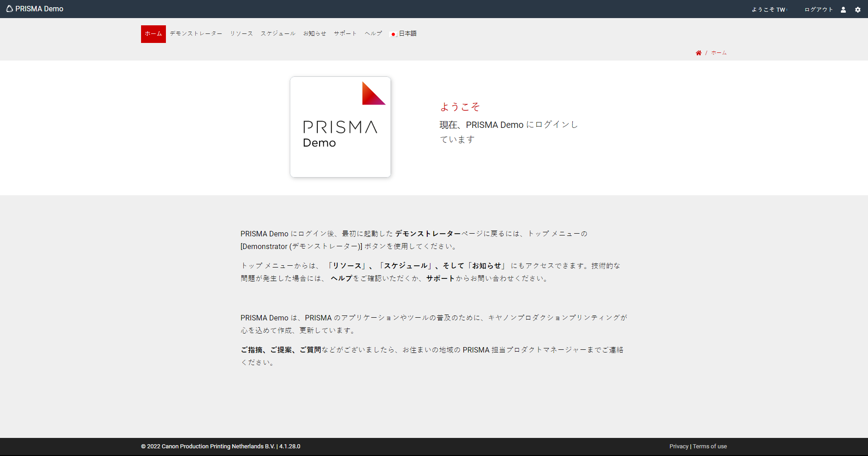The image size is (868, 456).
Task: Click the bold 「スケジュール」 text in paragraph
Action: [x=406, y=266]
